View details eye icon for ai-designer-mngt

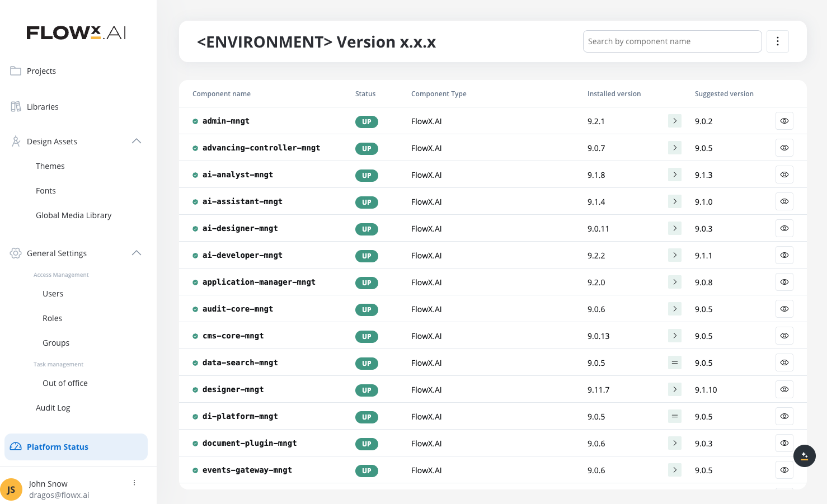(x=784, y=228)
